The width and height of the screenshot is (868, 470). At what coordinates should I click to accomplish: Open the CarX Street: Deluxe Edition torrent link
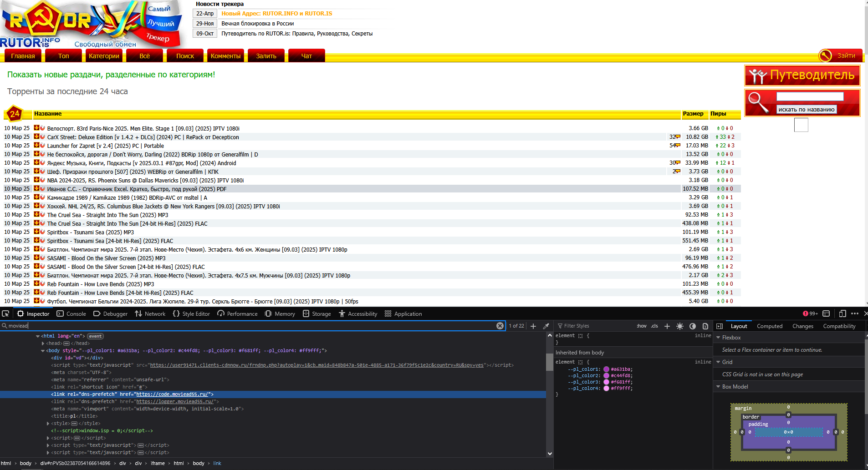coord(143,137)
